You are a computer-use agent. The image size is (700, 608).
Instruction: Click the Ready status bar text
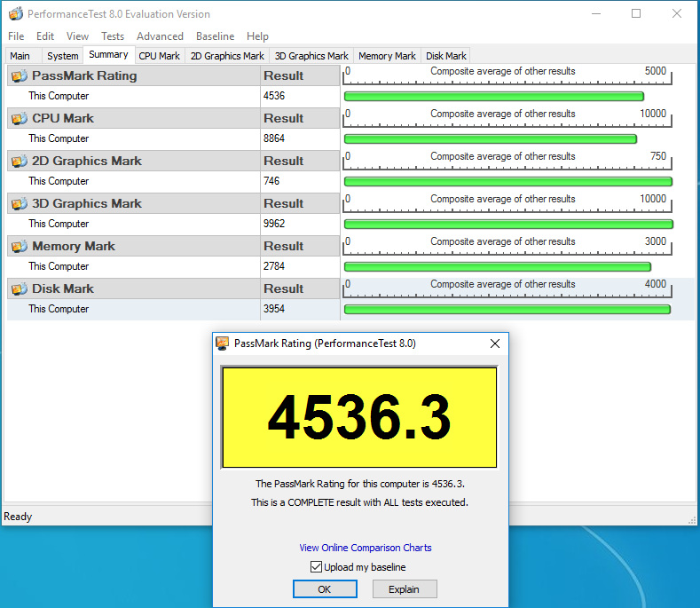tap(18, 517)
